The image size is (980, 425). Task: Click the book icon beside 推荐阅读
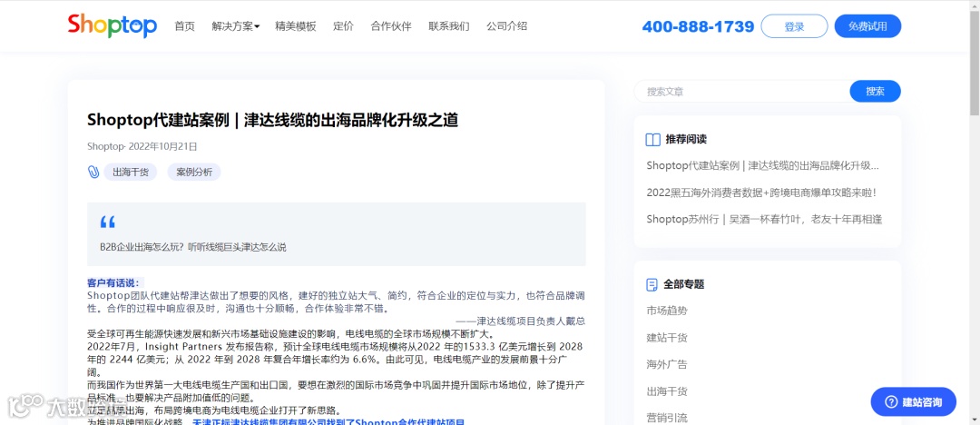point(652,140)
